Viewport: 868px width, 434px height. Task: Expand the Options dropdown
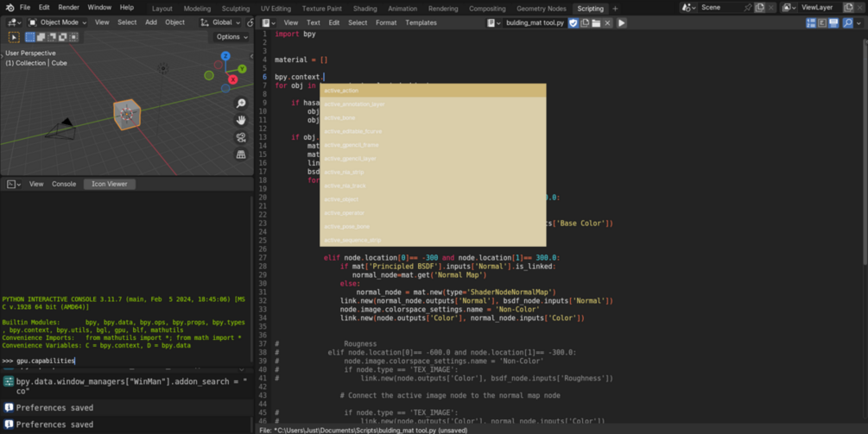coord(232,37)
